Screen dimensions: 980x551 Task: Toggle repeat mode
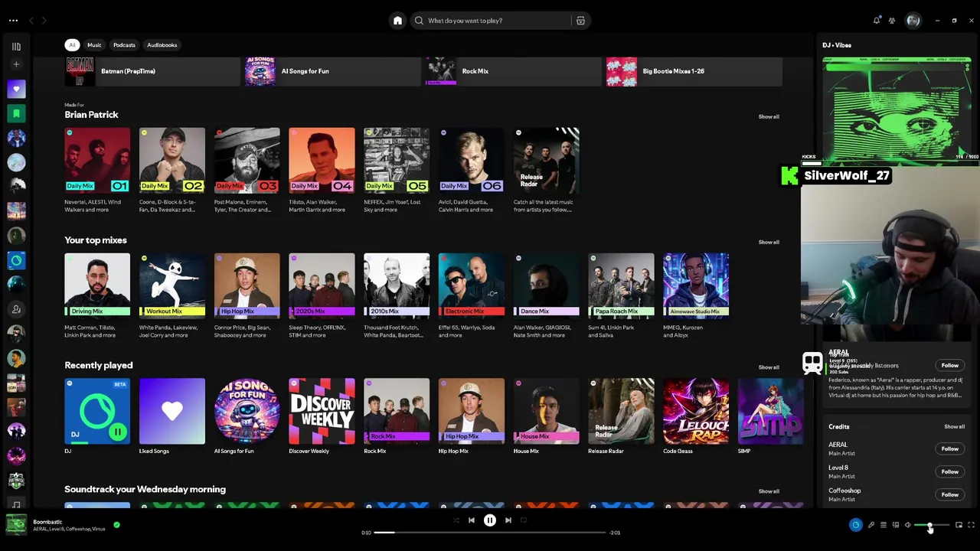click(524, 520)
